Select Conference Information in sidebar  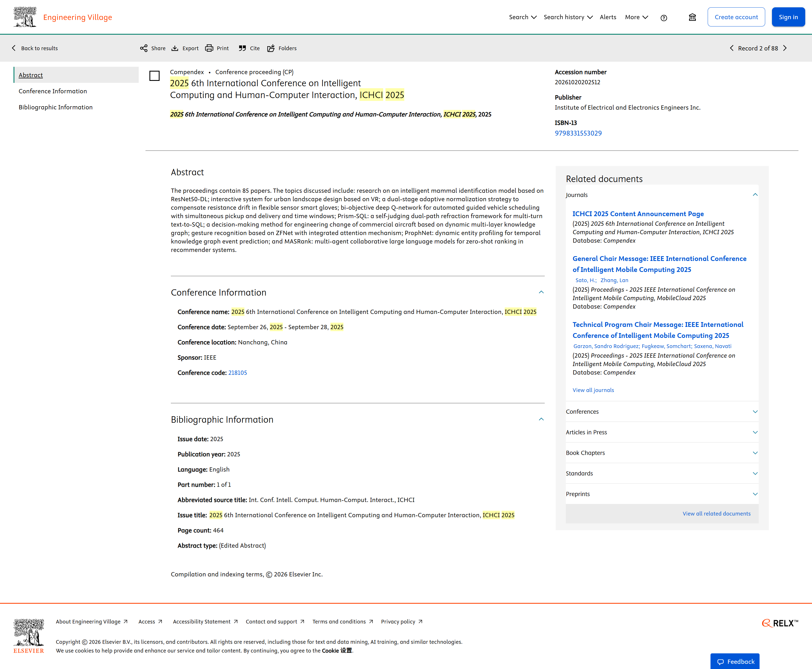pos(53,91)
